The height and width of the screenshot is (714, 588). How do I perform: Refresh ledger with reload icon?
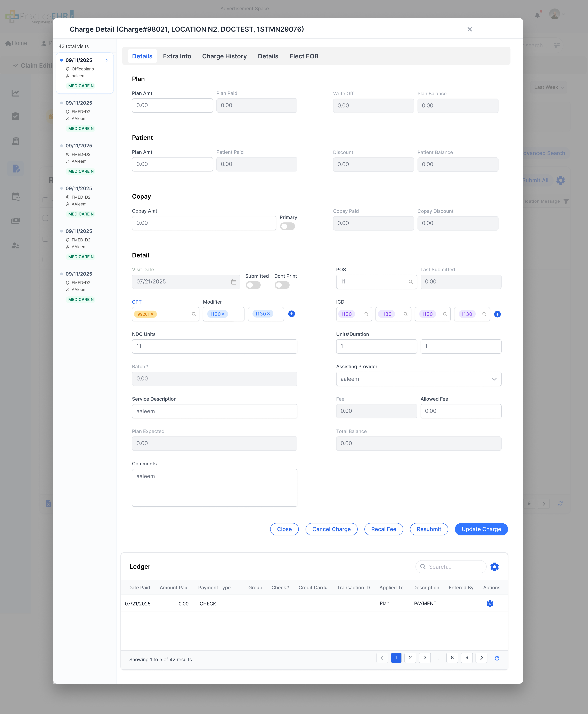click(x=496, y=658)
